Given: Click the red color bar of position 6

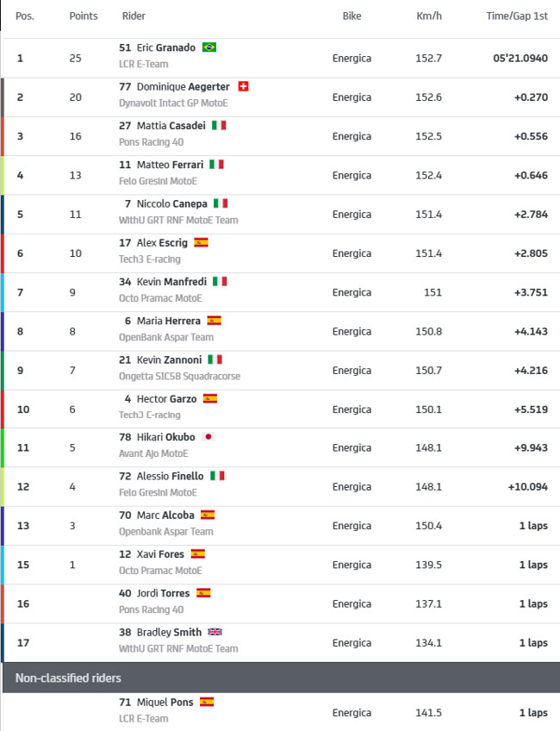Looking at the screenshot, I should (x=2, y=253).
